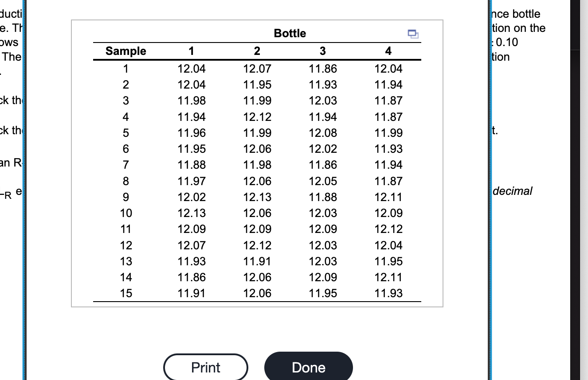This screenshot has width=588, height=380.
Task: Click sample 11's Bottle 4 value 12.12
Action: click(388, 229)
